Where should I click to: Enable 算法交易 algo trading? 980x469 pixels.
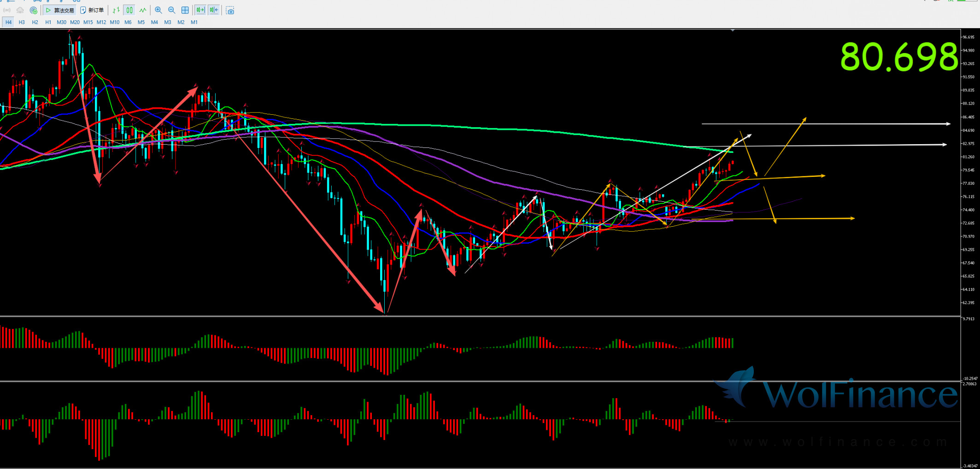pyautogui.click(x=60, y=10)
